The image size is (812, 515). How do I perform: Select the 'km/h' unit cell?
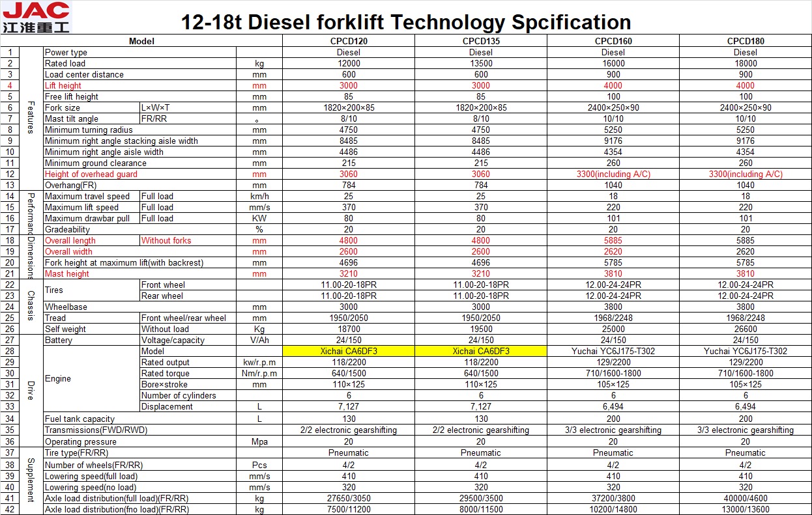(259, 197)
